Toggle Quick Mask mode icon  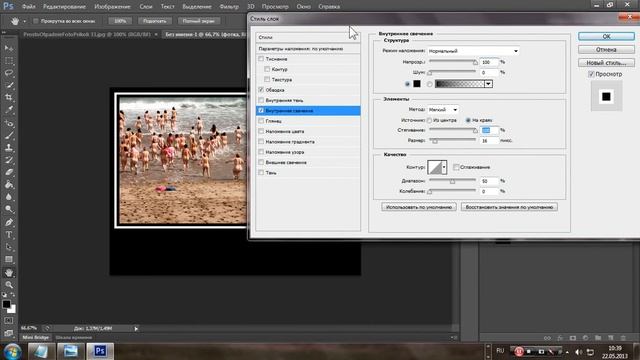[9, 321]
